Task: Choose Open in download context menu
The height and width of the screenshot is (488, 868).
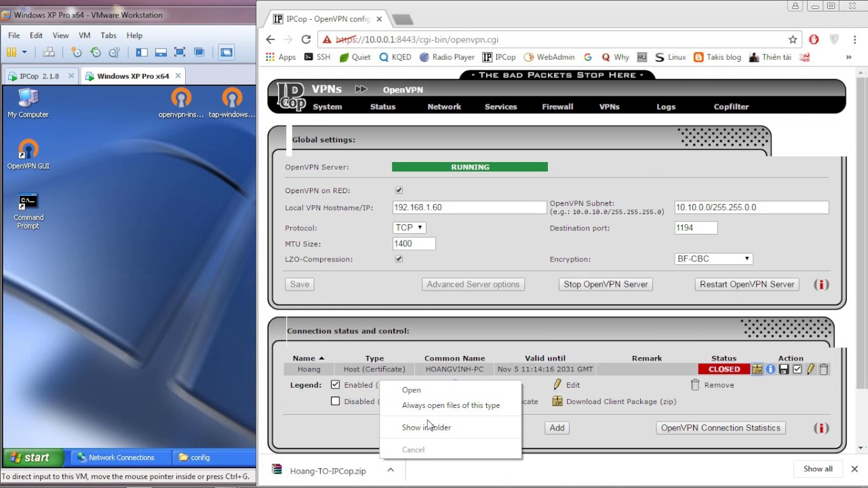Action: pos(412,390)
